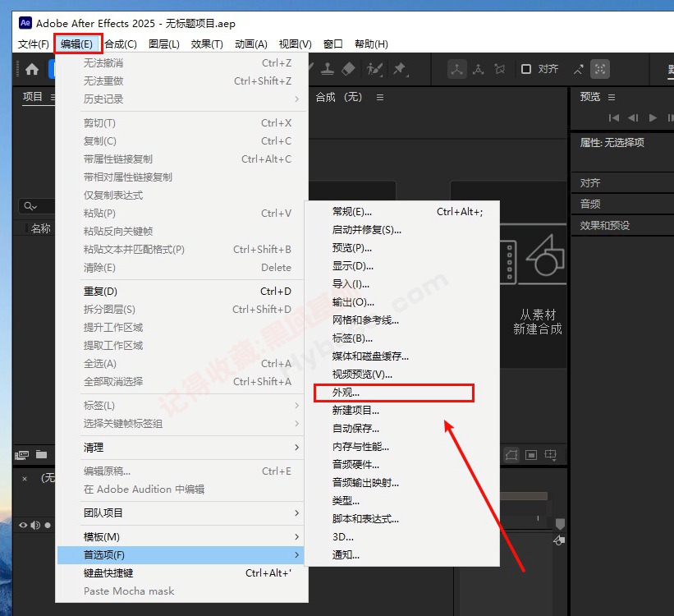
Task: Step back one frame in 预览 panel
Action: 633,117
